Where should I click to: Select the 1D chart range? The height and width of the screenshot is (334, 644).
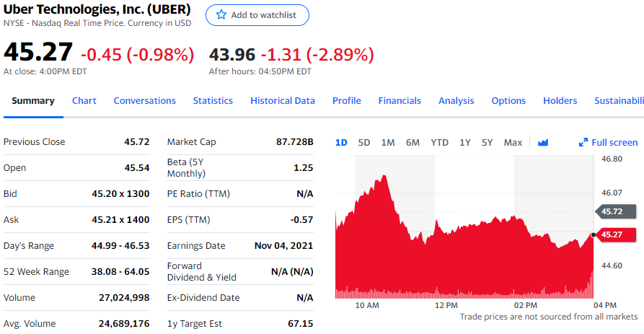click(341, 142)
